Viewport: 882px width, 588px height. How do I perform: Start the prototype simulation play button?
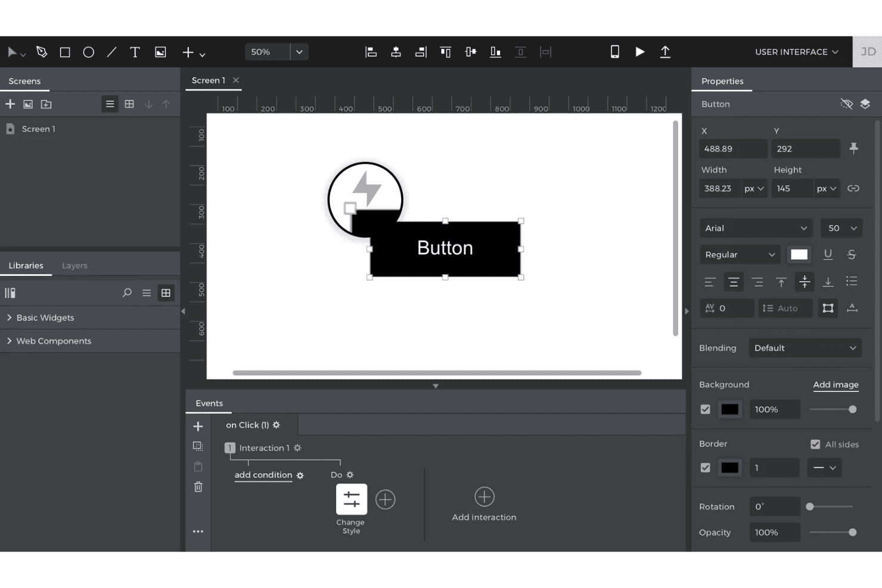639,52
